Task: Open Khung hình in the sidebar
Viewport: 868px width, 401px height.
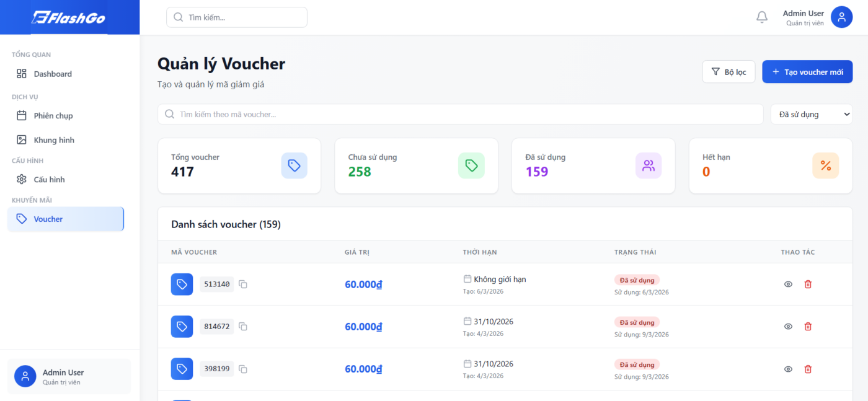Action: click(x=54, y=140)
